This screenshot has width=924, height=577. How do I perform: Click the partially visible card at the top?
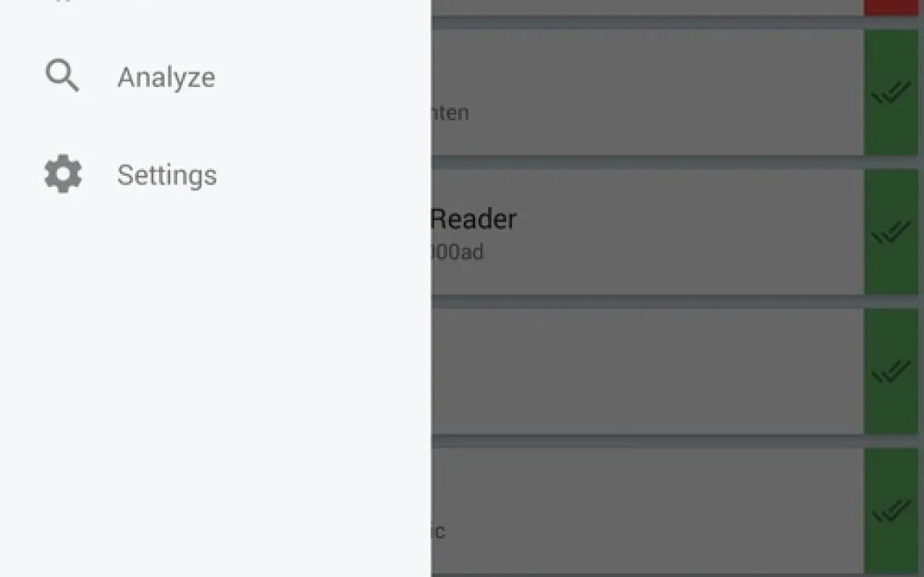click(645, 6)
